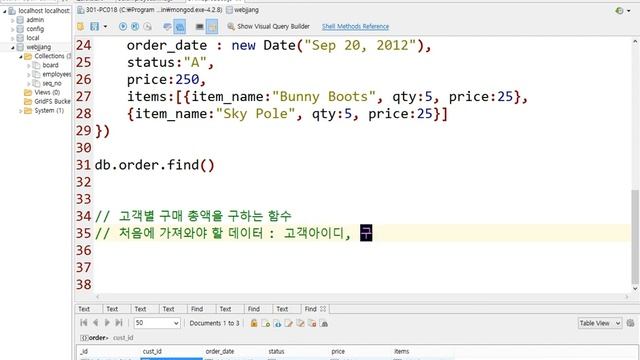Viewport: 640px width, 360px height.
Task: Select the seq_no collection
Action: click(52, 83)
